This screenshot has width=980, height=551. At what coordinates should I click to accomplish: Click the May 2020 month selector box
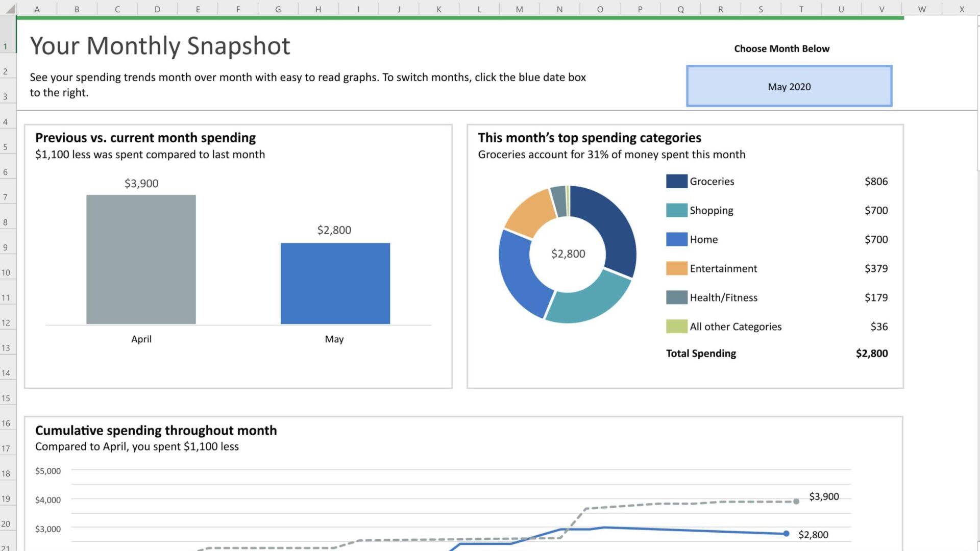tap(789, 86)
